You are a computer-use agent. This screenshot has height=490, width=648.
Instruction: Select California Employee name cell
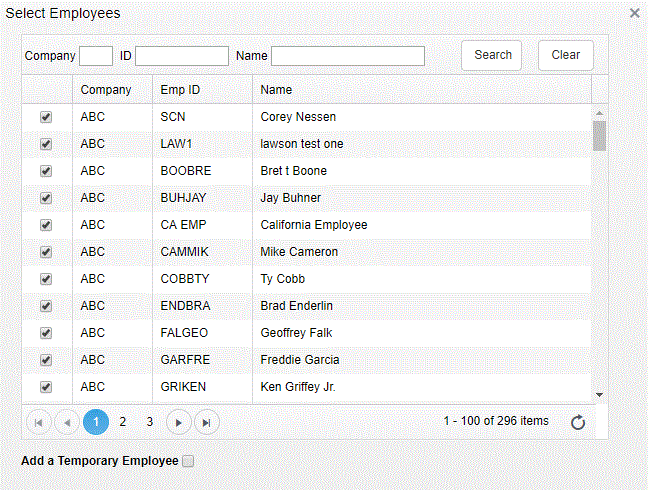[422, 225]
